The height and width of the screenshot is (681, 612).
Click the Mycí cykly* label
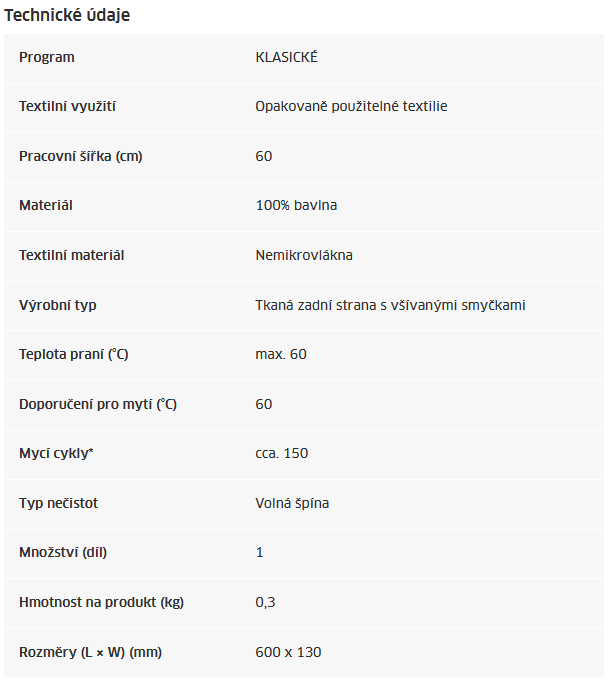(56, 453)
